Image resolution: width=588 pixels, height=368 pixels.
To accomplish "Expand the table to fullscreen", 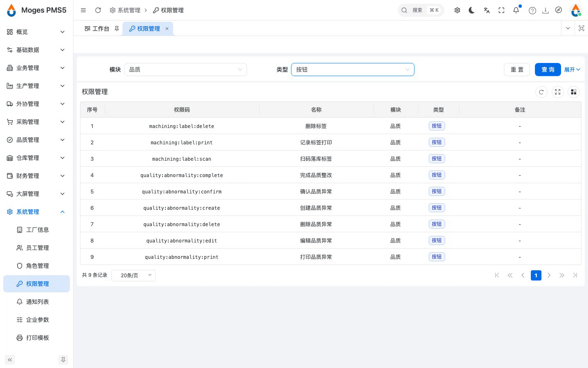I will pos(558,92).
